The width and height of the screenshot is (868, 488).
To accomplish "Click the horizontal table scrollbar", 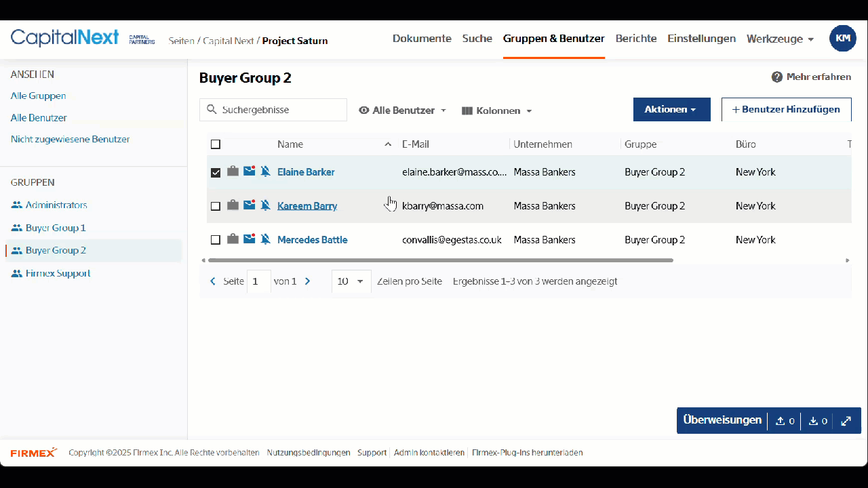I will 441,260.
